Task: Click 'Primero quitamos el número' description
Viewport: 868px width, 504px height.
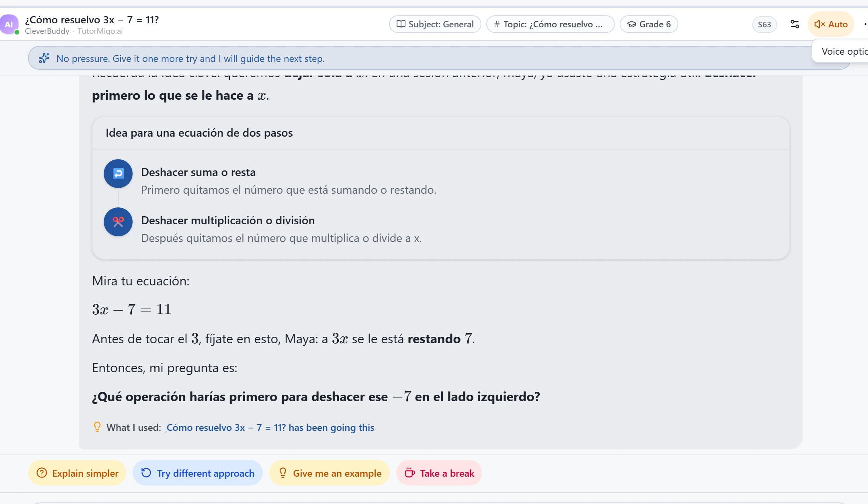Action: coord(289,190)
